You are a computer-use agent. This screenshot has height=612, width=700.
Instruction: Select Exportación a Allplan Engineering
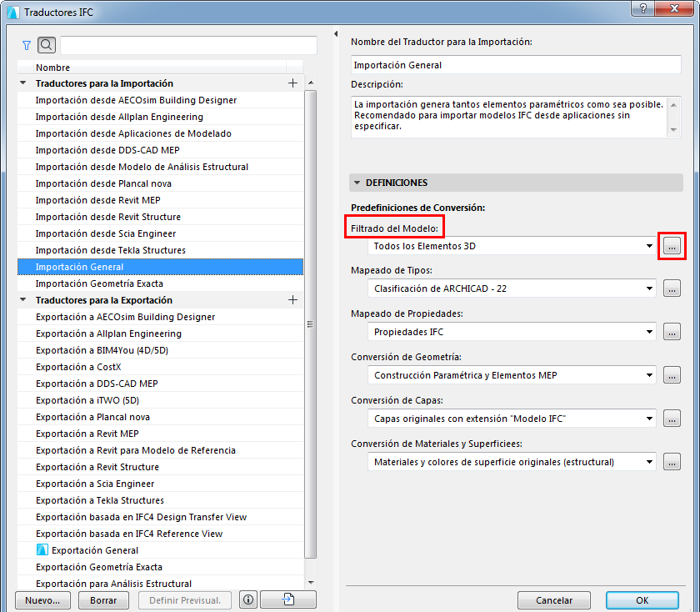point(160,334)
